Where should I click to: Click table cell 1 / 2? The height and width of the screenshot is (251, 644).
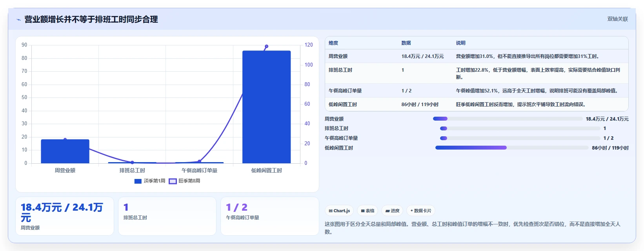point(406,91)
